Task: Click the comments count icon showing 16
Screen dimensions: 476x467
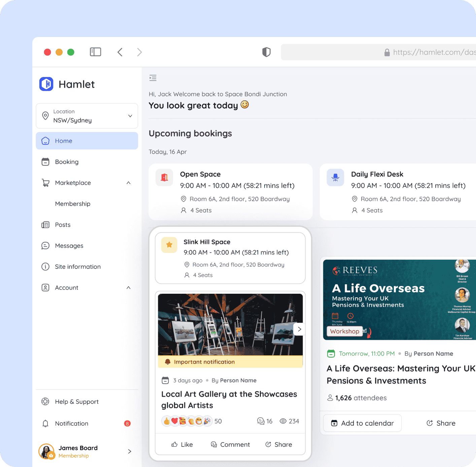Action: coord(261,421)
